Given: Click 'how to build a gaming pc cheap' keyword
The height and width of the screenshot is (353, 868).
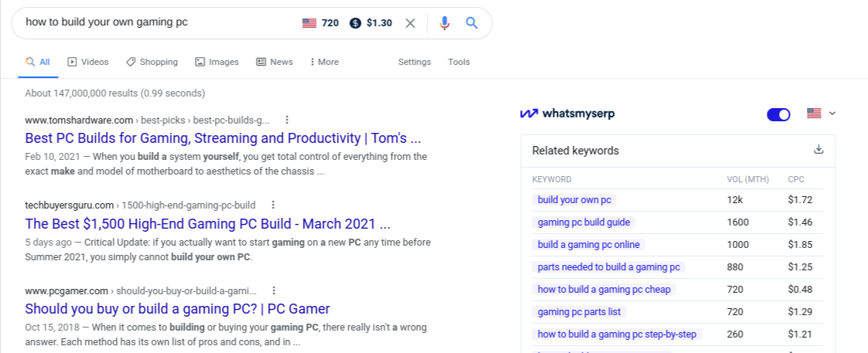Looking at the screenshot, I should [604, 290].
